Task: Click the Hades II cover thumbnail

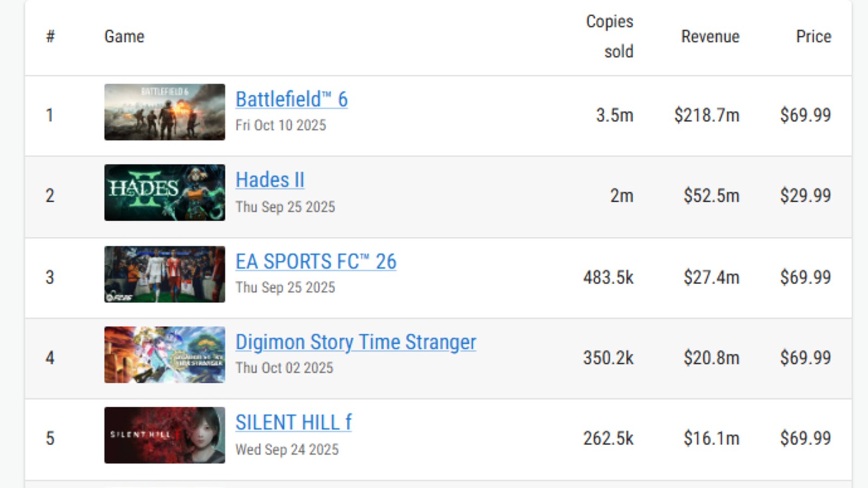Action: coord(164,192)
